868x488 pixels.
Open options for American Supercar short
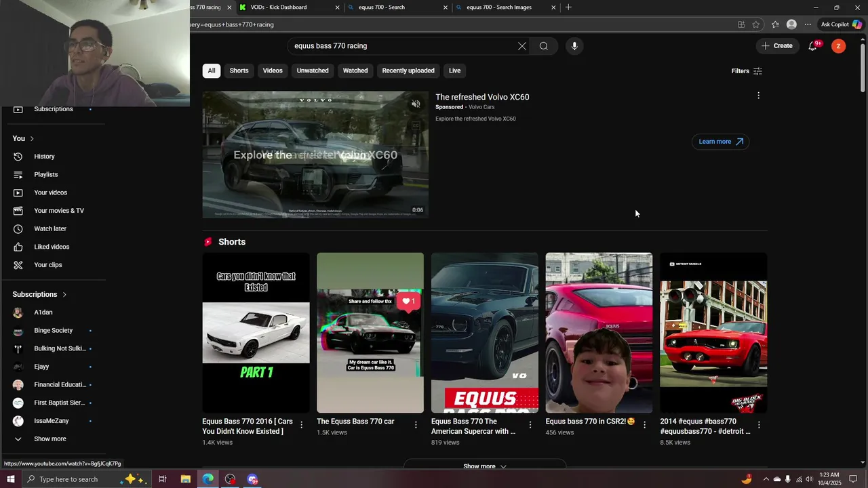530,425
